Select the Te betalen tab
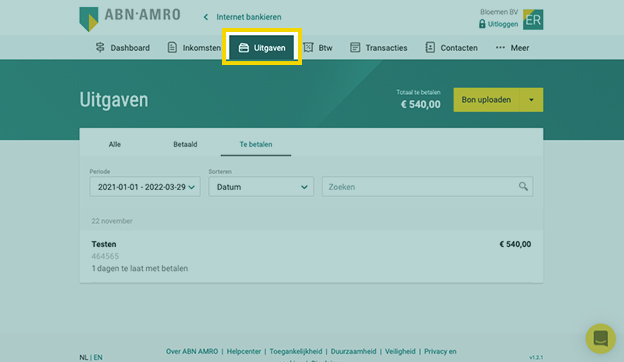This screenshot has width=624, height=362. coord(256,144)
